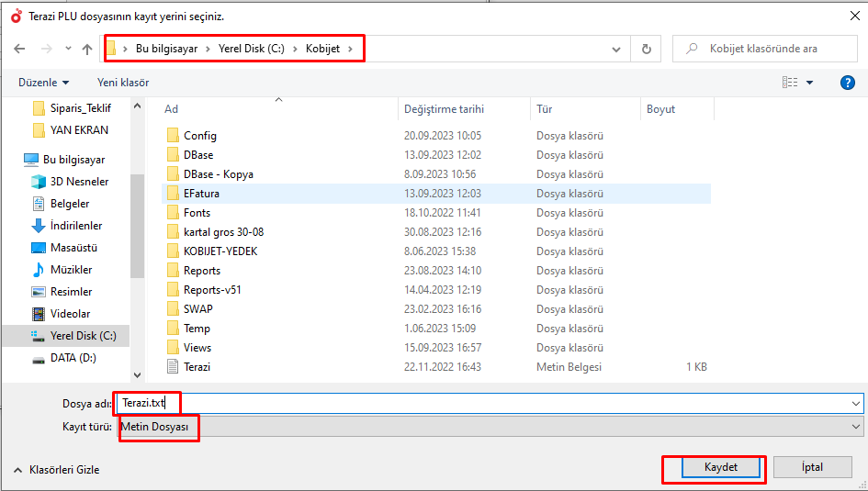Open the view options dropdown arrow
Viewport: 868px width, 491px height.
coord(809,83)
